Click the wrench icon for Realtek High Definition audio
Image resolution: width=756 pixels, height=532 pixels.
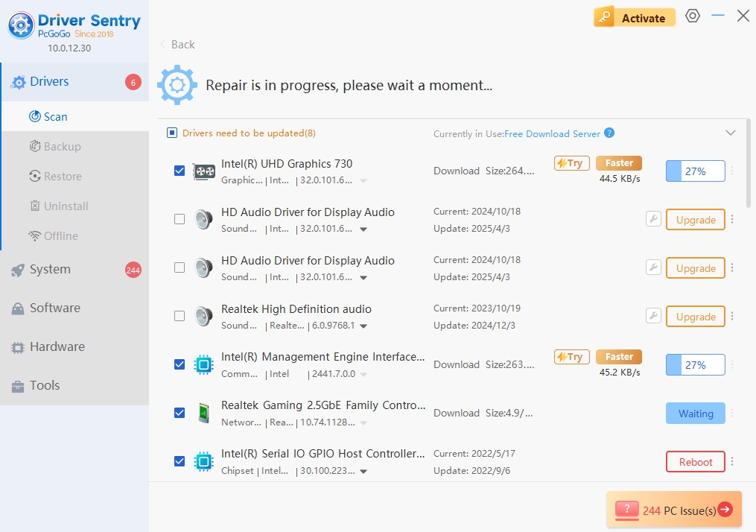[653, 316]
